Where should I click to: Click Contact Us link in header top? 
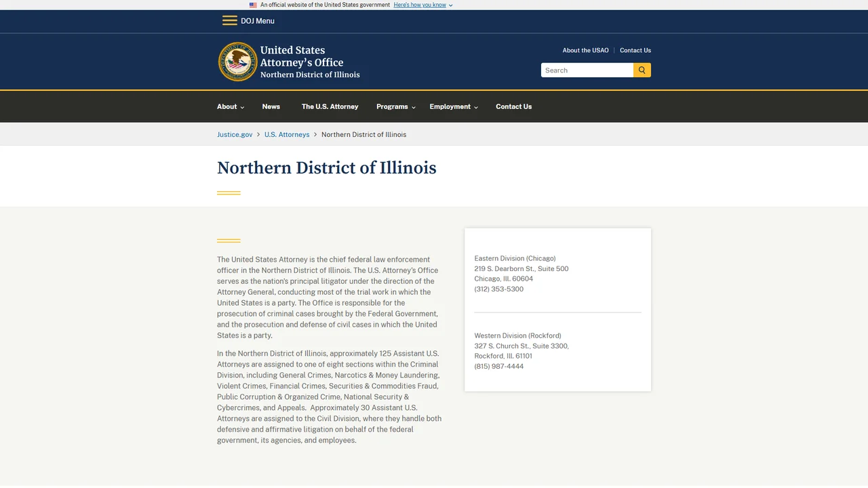click(x=635, y=50)
